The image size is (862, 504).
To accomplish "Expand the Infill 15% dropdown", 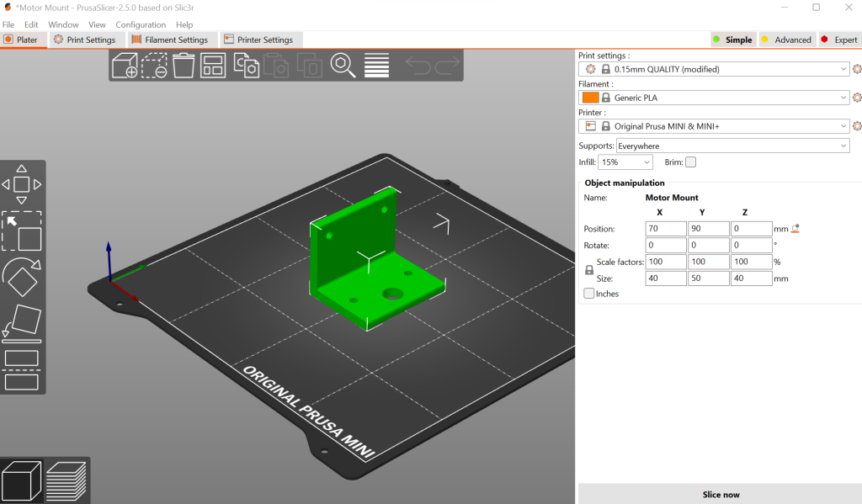I will 625,162.
